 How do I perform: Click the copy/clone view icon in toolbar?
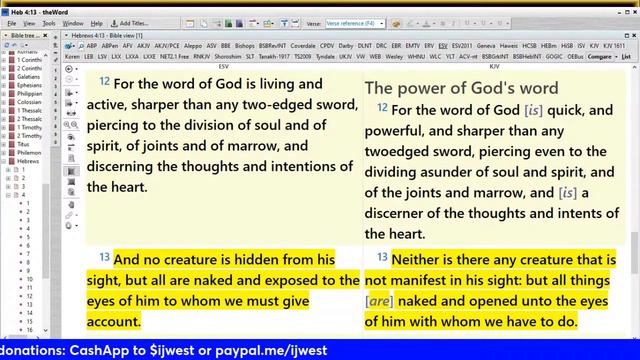(204, 24)
